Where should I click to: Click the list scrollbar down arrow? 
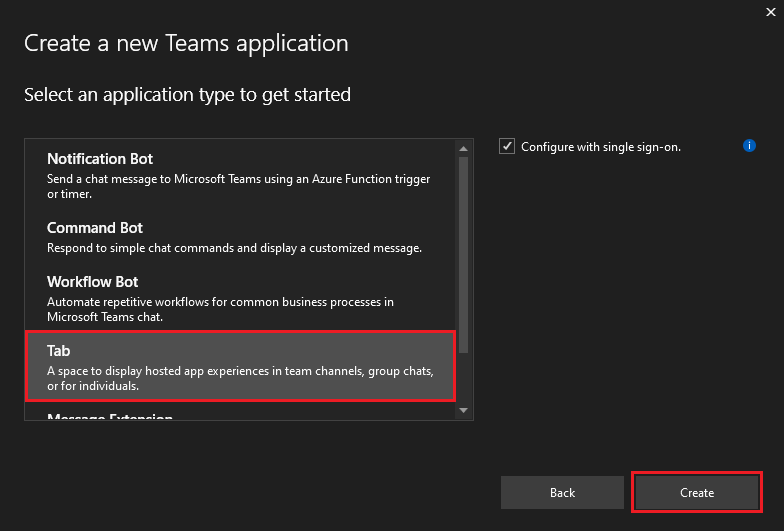click(464, 410)
